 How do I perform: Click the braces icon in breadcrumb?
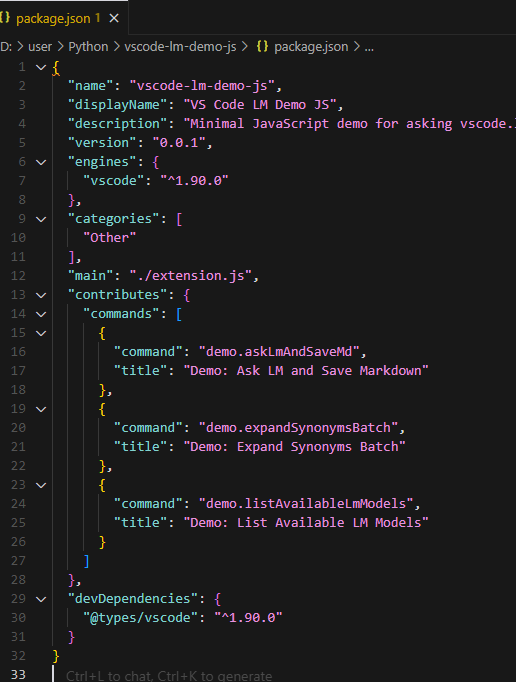pos(262,47)
